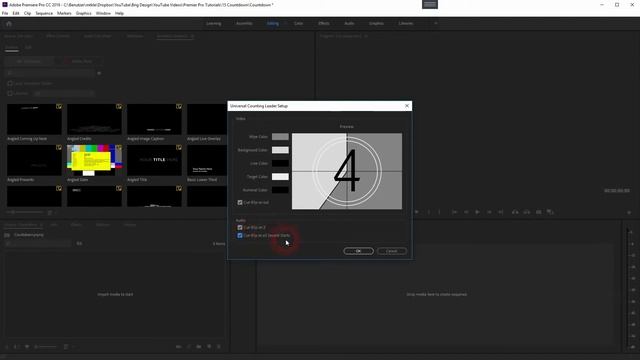Uncheck Cue Blip at all Second Starts
Image resolution: width=640 pixels, height=360 pixels.
240,236
